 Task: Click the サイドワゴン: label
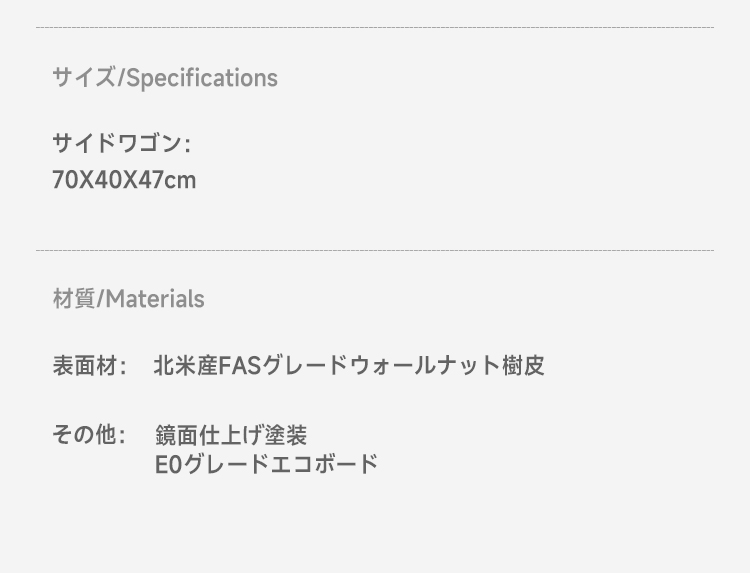[x=121, y=143]
